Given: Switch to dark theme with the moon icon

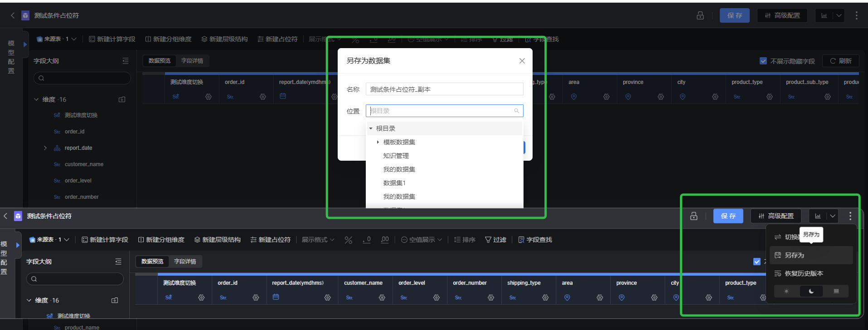Looking at the screenshot, I should pyautogui.click(x=811, y=291).
